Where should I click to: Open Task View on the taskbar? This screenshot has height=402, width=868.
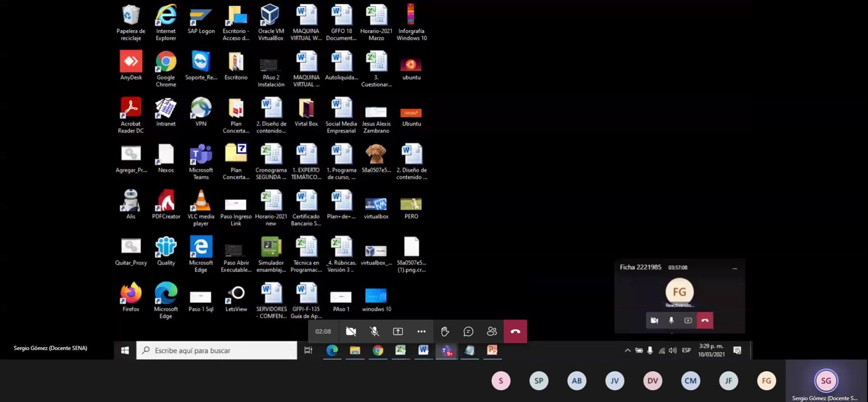[x=308, y=351]
